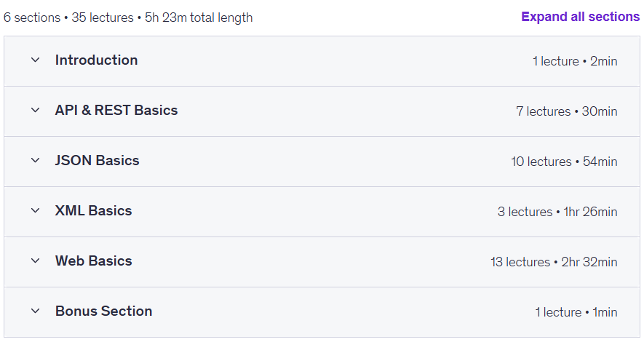The width and height of the screenshot is (644, 342).
Task: Select the Introduction section title
Action: (x=97, y=60)
